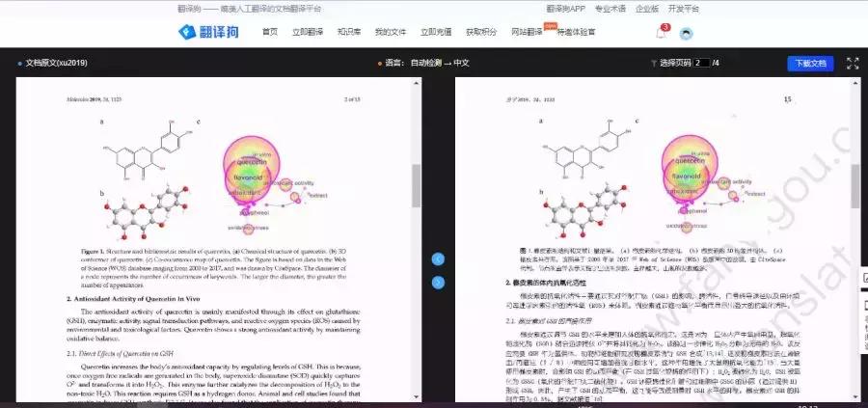
Task: Click the original pane scroll-up arrow
Action: 417,83
